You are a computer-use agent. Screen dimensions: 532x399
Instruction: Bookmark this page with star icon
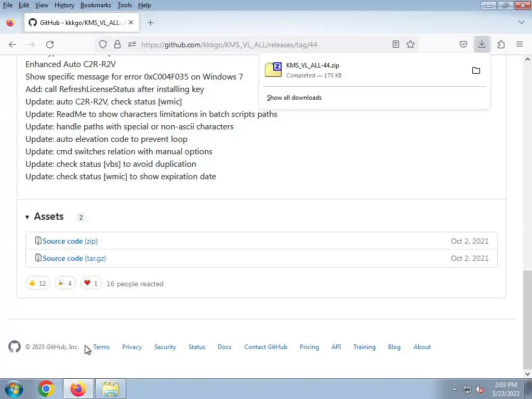pos(410,45)
